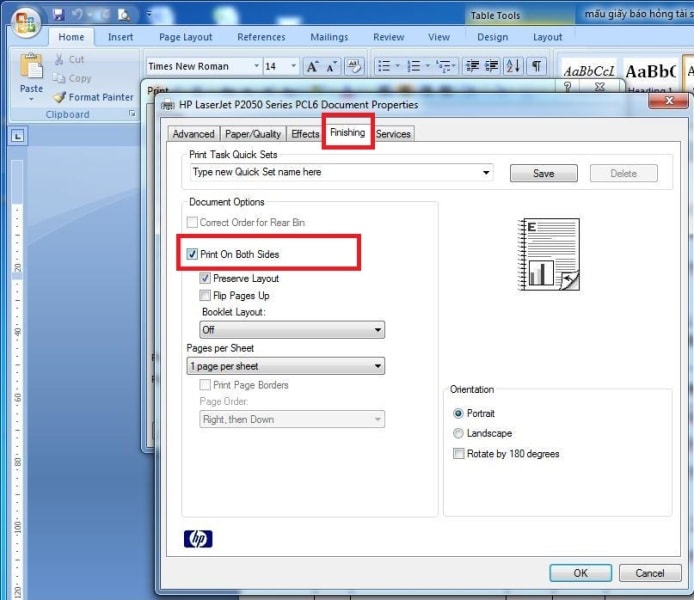The width and height of the screenshot is (694, 600).
Task: Switch to the Paper/Quality tab
Action: (x=253, y=134)
